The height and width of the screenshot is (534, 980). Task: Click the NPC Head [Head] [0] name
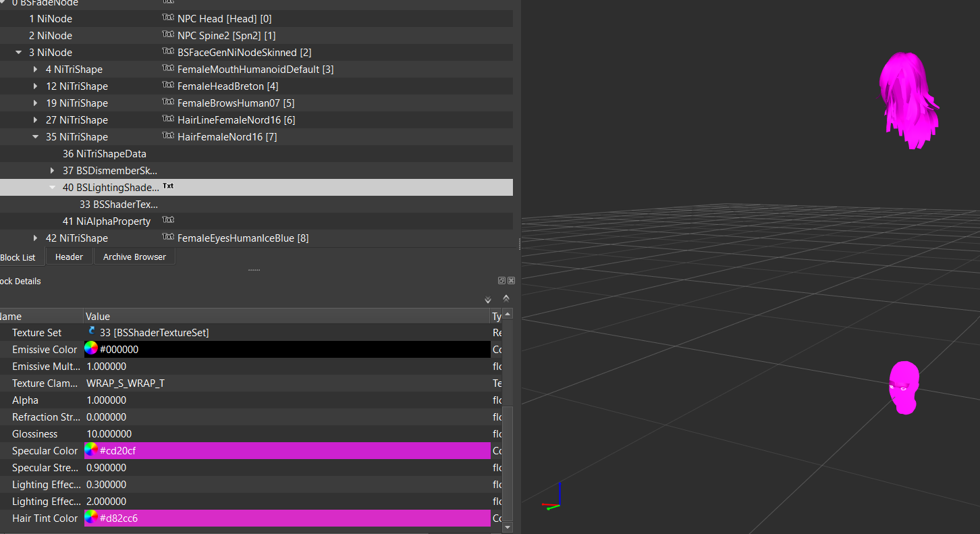click(225, 18)
